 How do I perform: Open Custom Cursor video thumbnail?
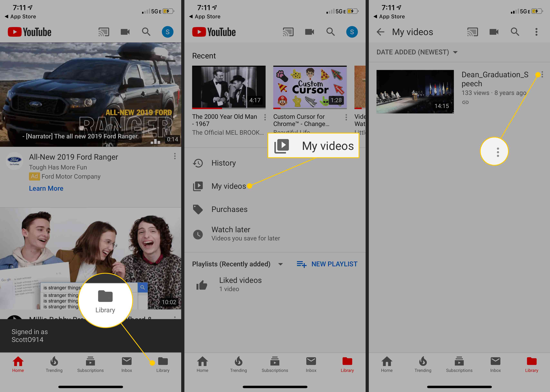(310, 87)
